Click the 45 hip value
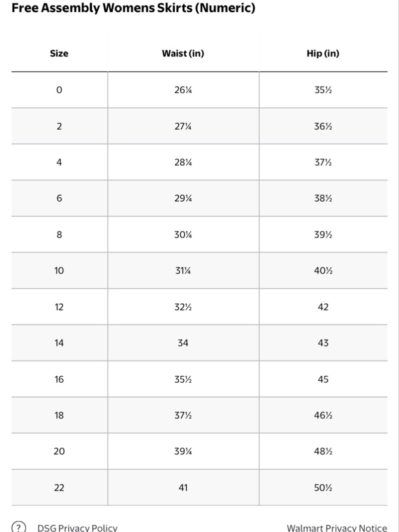Image resolution: width=399 pixels, height=532 pixels. point(323,379)
